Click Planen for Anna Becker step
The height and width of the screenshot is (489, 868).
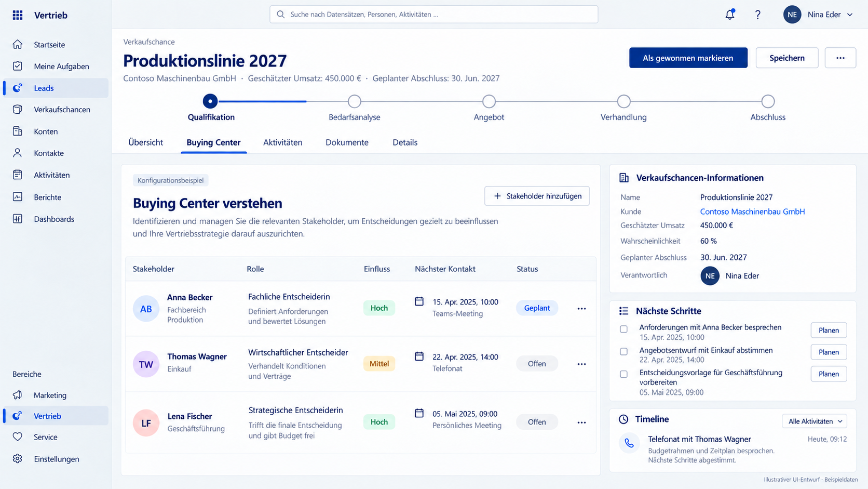[x=829, y=330]
